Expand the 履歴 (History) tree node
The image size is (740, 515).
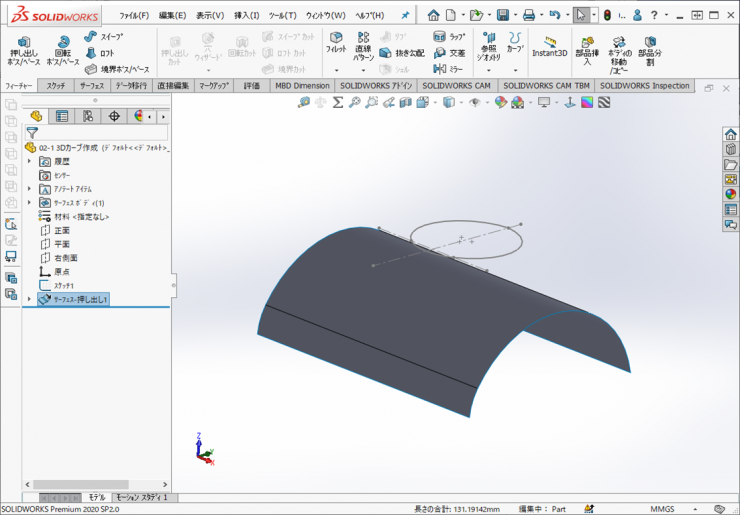(x=30, y=161)
